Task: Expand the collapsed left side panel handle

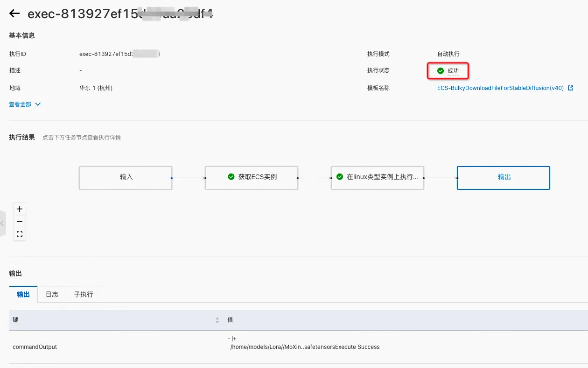Action: pyautogui.click(x=2, y=223)
